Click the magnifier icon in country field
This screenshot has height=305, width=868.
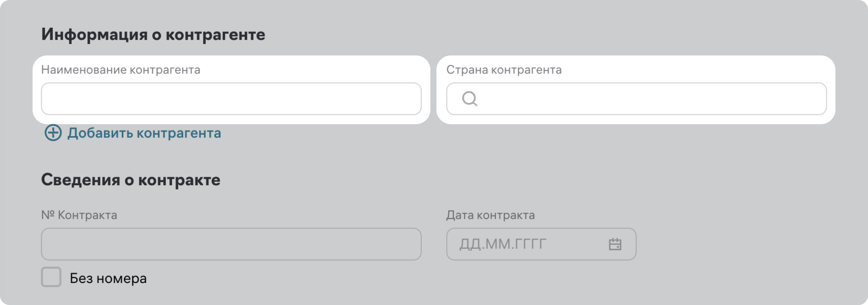click(469, 99)
